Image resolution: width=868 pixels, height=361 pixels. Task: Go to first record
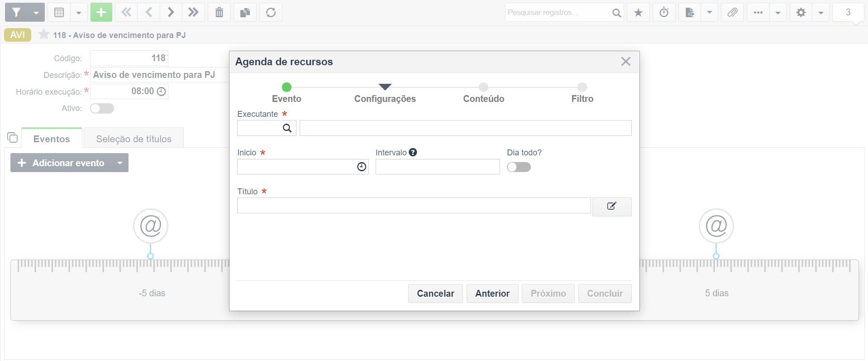point(126,12)
